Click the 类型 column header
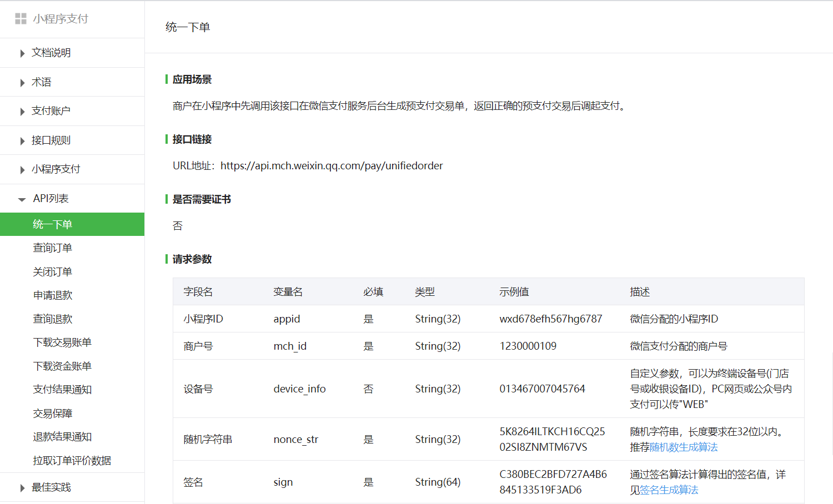Screen dimensions: 833x504 [x=425, y=292]
